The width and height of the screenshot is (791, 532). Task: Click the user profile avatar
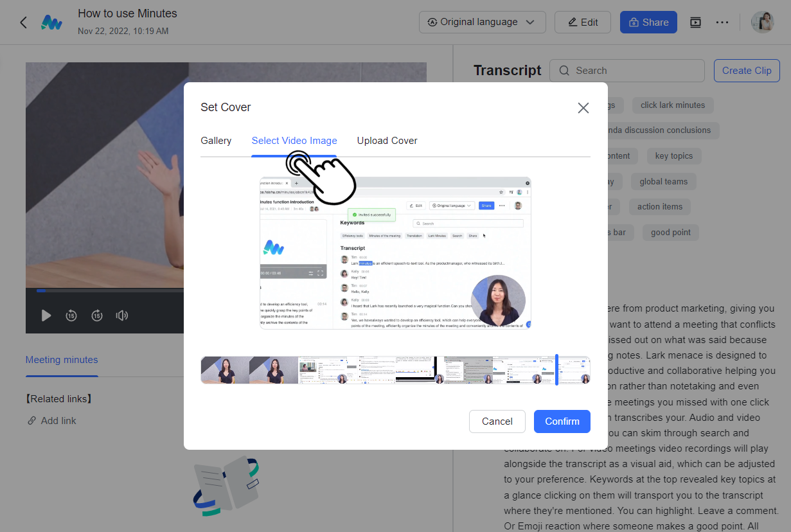[x=763, y=22]
